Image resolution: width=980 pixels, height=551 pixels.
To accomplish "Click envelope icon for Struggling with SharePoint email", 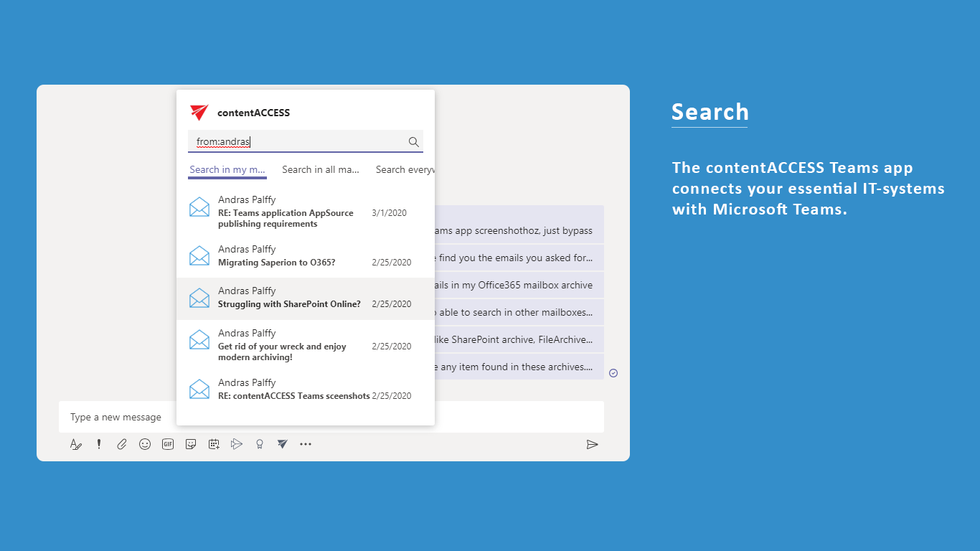I will coord(199,297).
